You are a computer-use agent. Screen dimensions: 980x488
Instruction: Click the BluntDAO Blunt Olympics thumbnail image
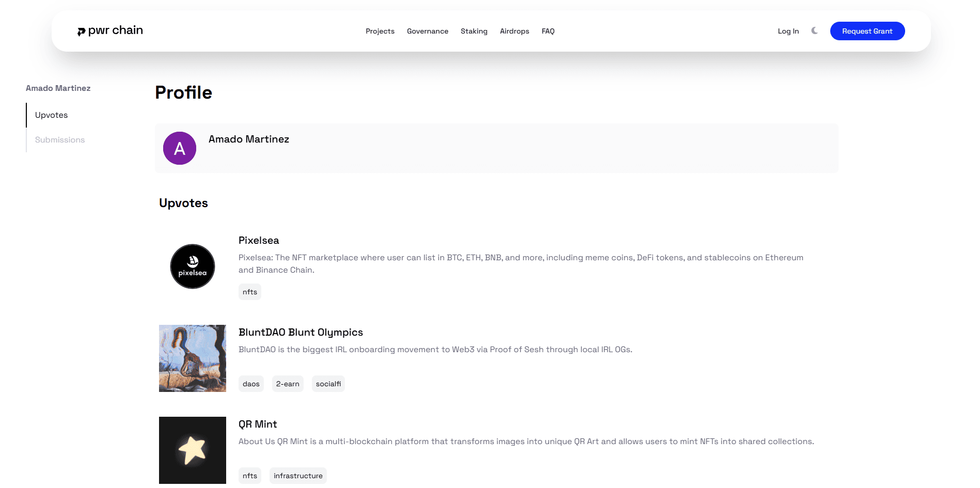click(x=192, y=358)
